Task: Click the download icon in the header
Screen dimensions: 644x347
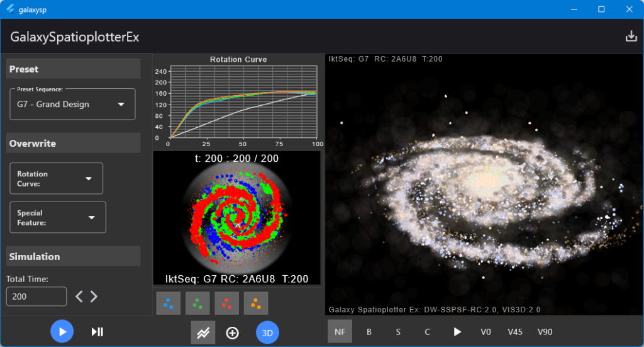Action: pyautogui.click(x=631, y=37)
